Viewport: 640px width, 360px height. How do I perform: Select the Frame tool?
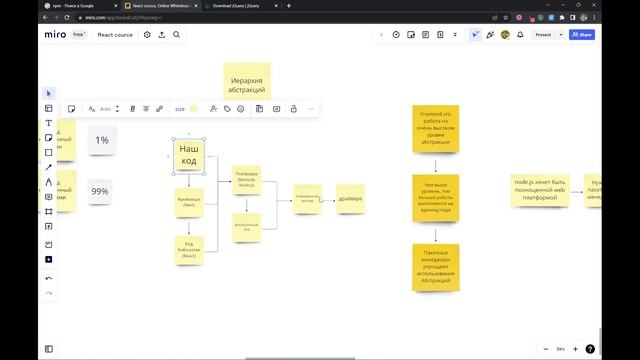point(49,211)
